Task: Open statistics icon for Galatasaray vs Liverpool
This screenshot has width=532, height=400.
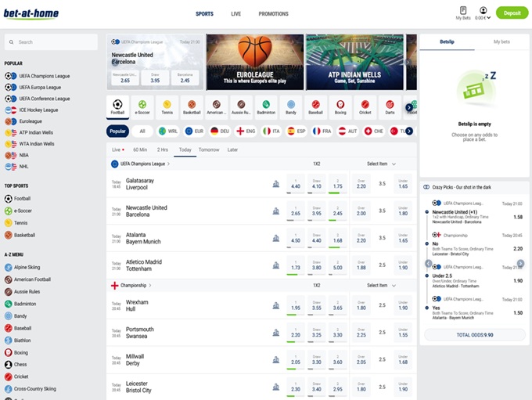Action: pyautogui.click(x=275, y=184)
